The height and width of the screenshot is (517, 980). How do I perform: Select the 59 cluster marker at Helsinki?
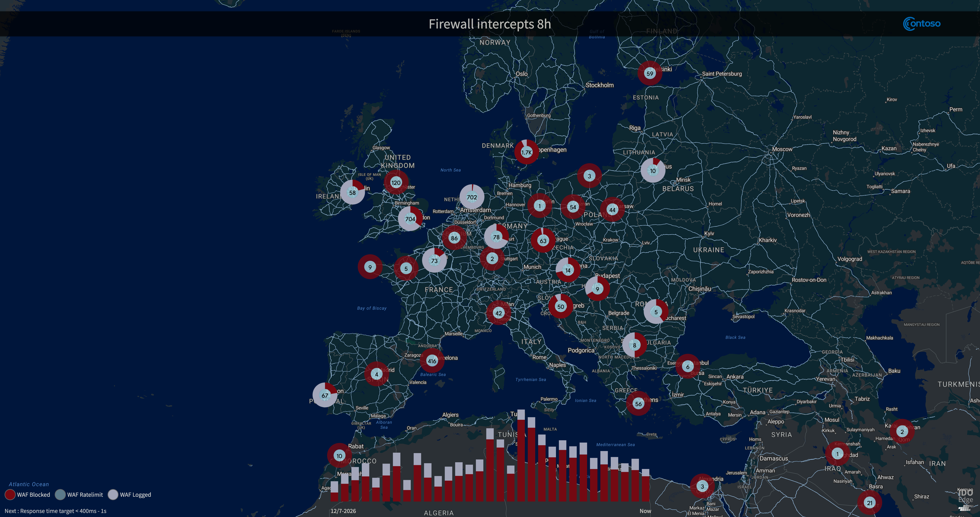pyautogui.click(x=650, y=73)
